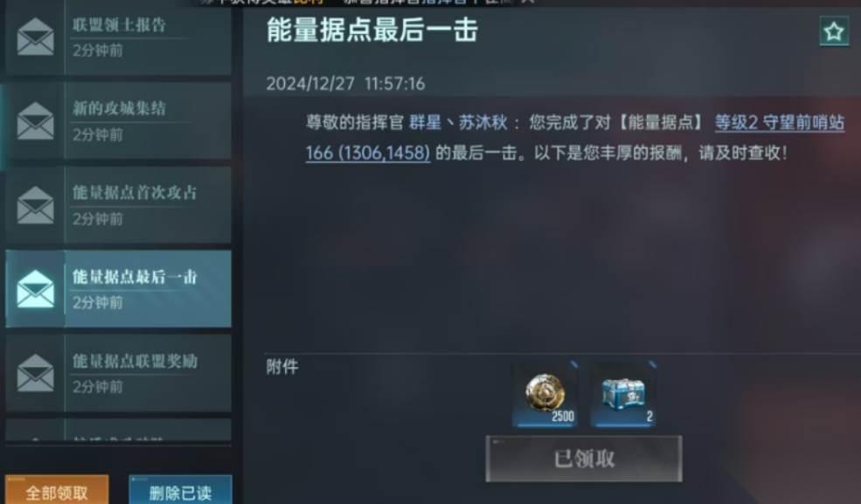861x504 pixels.
Task: Open 能量据点联盟奖励 mail entry
Action: coord(118,374)
